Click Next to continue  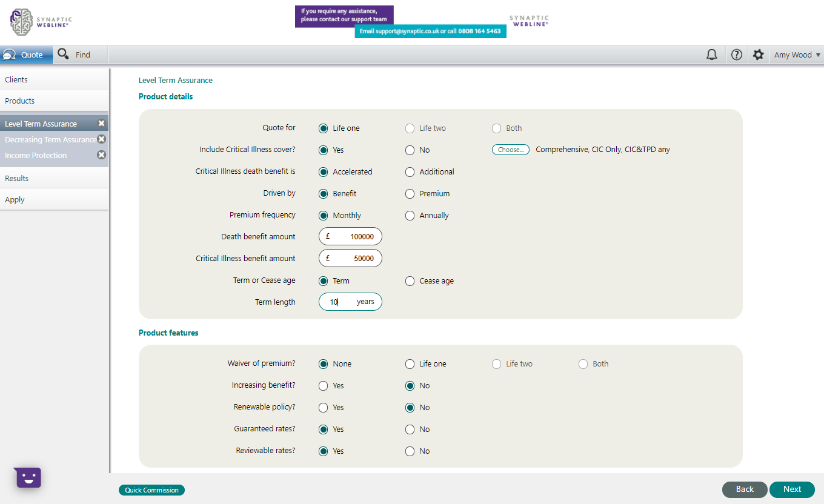(x=792, y=489)
